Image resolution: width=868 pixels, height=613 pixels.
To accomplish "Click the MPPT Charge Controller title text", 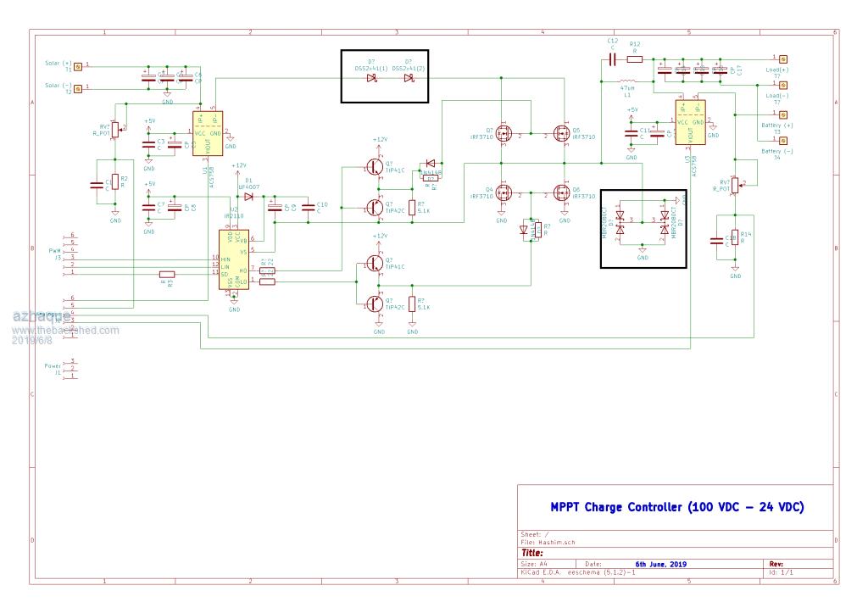I will (x=676, y=507).
